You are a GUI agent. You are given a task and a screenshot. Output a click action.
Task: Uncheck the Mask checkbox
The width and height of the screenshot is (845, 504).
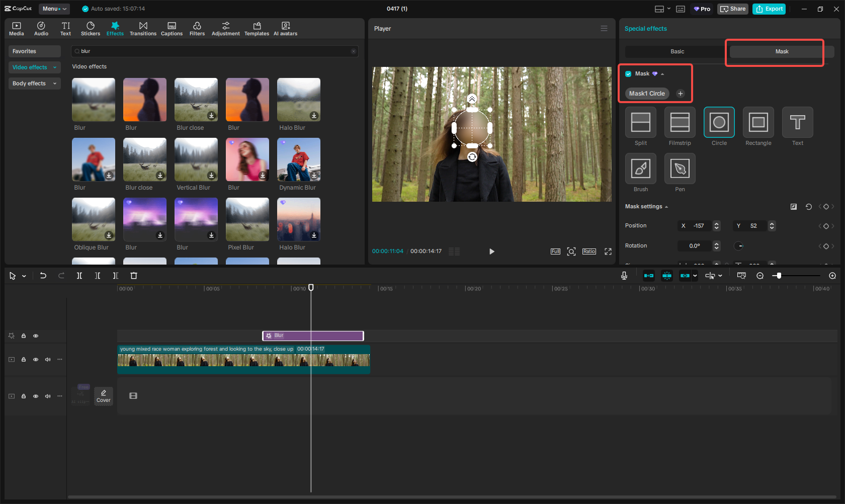coord(628,74)
